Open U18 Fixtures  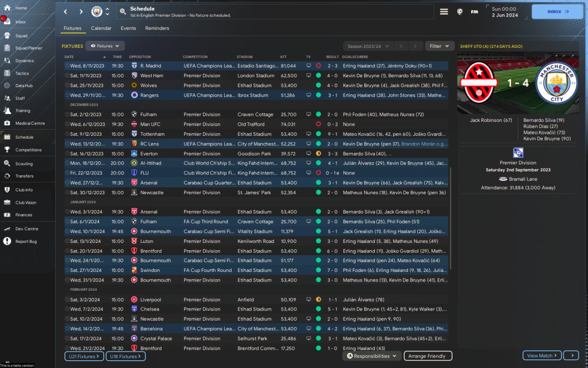point(125,356)
